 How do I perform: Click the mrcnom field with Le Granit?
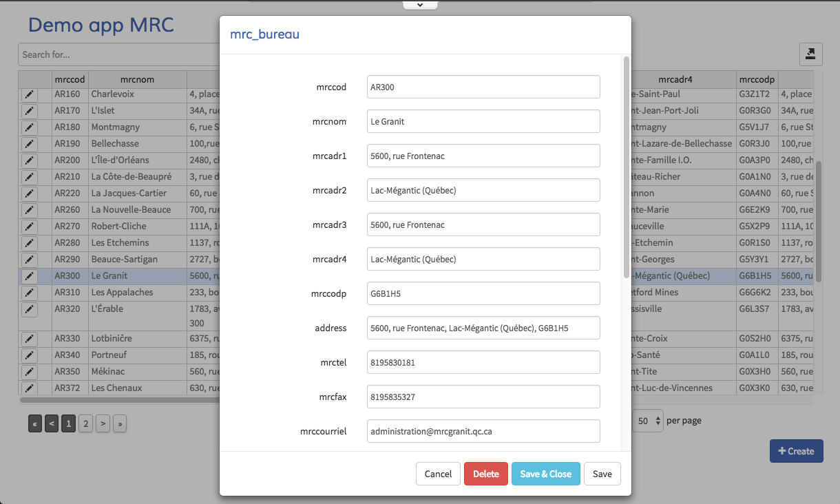click(483, 121)
